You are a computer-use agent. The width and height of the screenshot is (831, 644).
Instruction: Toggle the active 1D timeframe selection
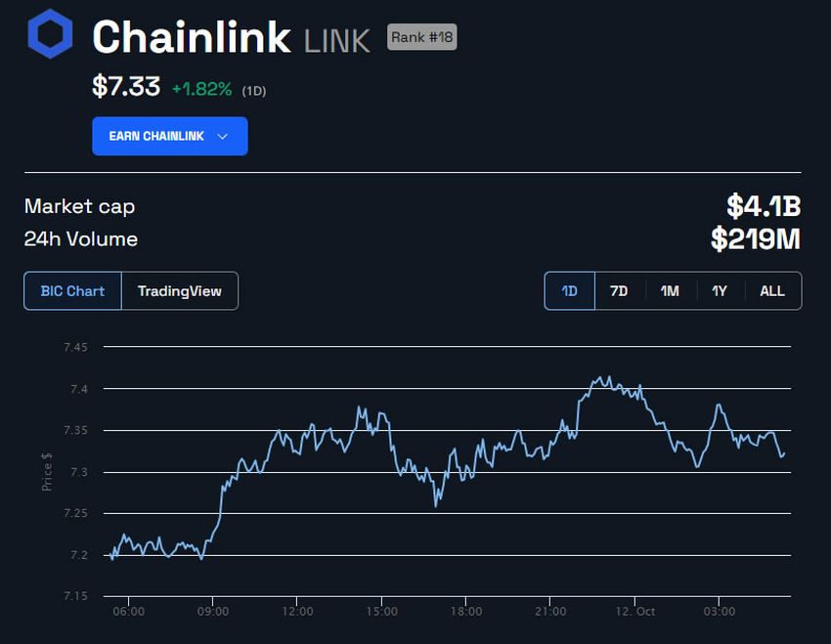tap(568, 290)
